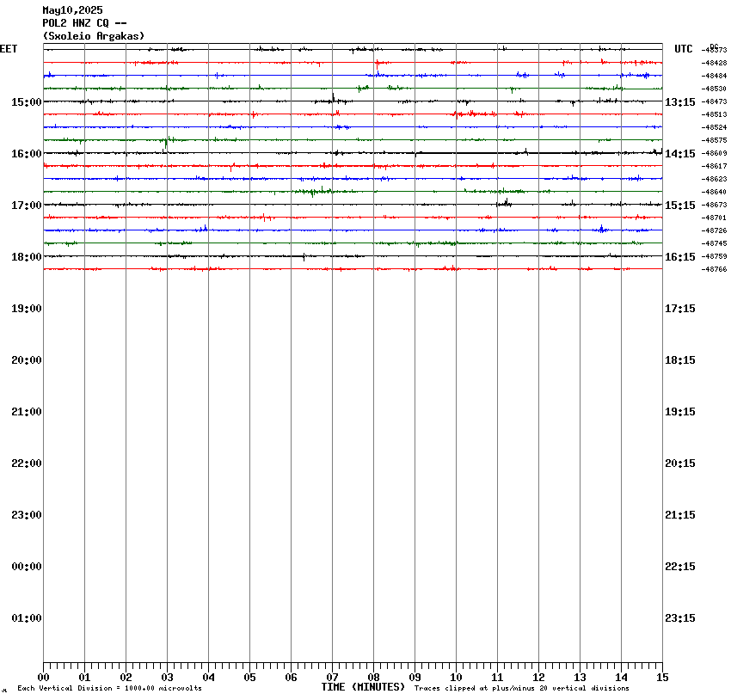
Task: Click the Each Vertical Division scale note
Action: (109, 688)
